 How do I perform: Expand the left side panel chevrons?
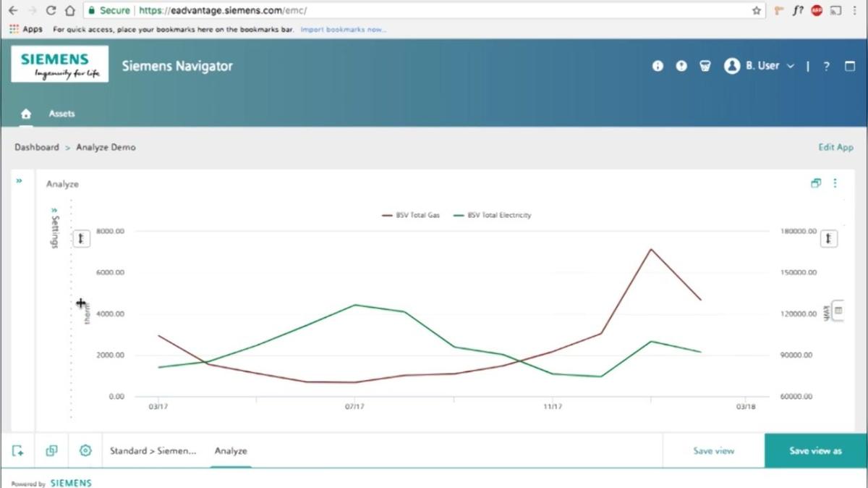click(19, 181)
